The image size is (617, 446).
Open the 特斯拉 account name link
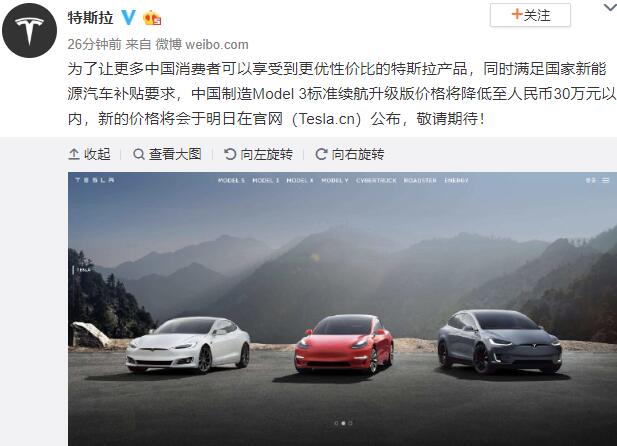[x=91, y=18]
